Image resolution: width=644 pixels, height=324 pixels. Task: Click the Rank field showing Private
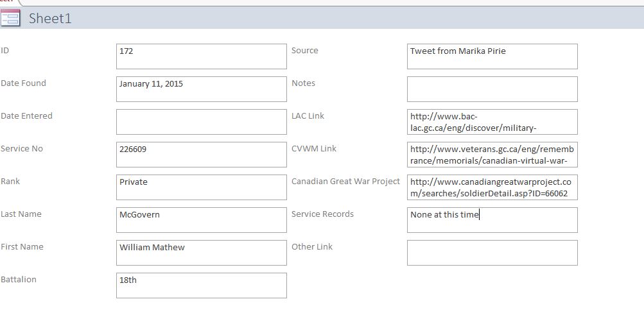click(201, 187)
